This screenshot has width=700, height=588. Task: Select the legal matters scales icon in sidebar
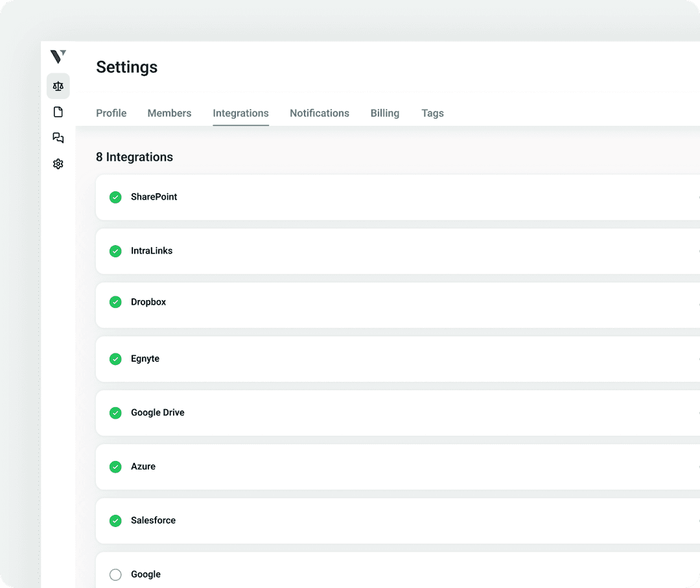pos(58,86)
